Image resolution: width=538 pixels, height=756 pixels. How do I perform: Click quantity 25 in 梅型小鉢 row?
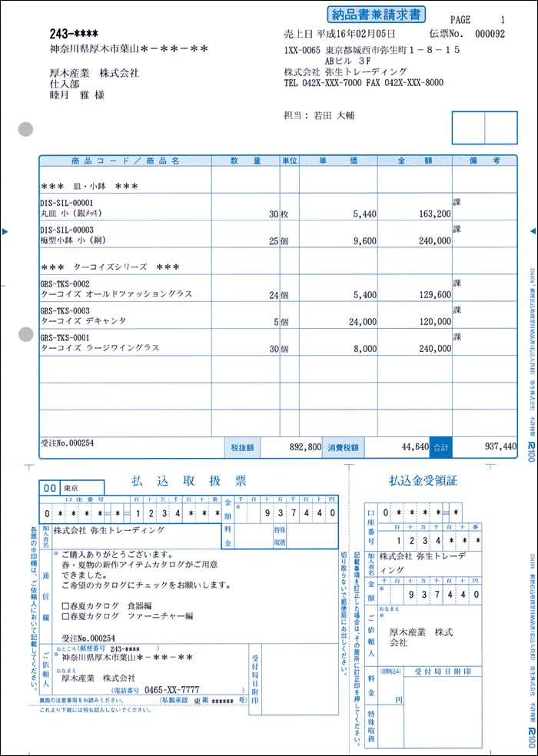click(274, 241)
